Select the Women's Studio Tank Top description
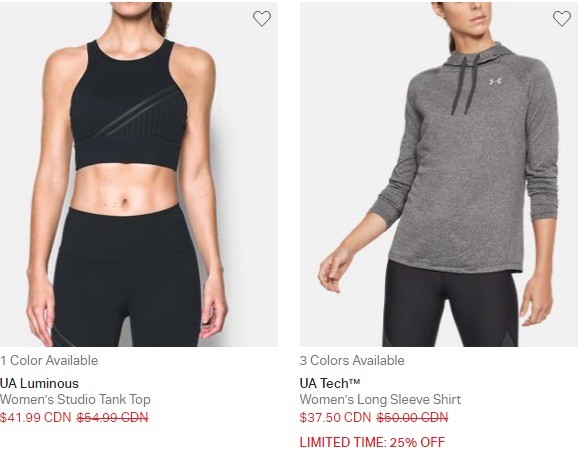 point(75,400)
